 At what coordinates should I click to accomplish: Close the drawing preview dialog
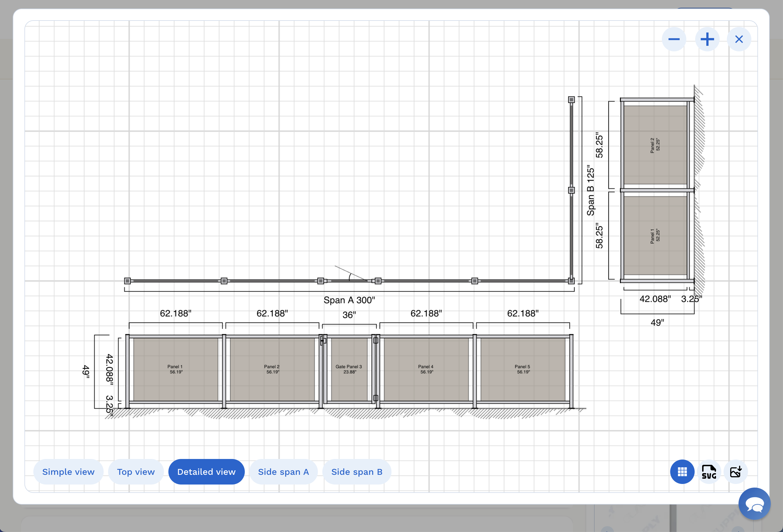pos(739,39)
